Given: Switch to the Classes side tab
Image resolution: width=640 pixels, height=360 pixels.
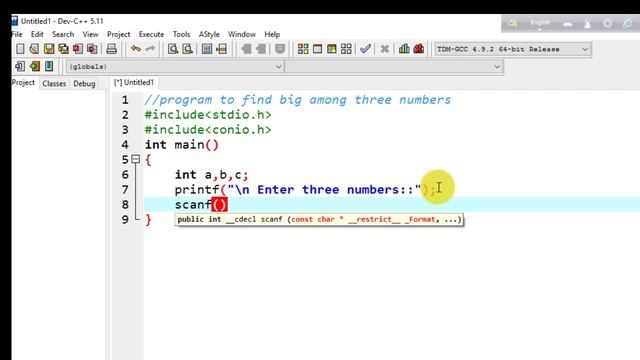Looking at the screenshot, I should pos(54,83).
